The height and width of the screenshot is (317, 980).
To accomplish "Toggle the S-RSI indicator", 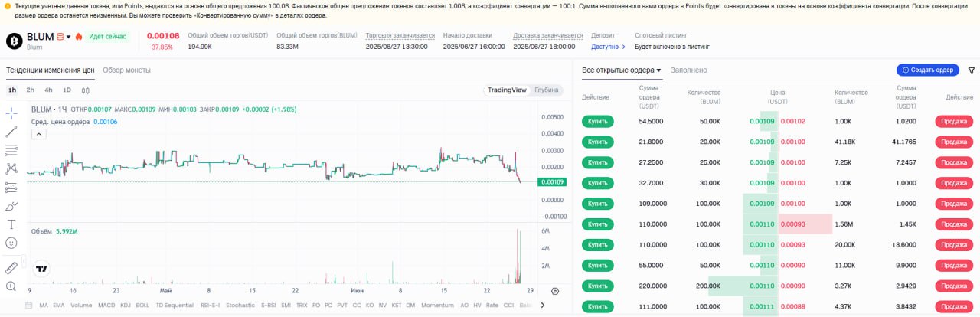I will [268, 305].
